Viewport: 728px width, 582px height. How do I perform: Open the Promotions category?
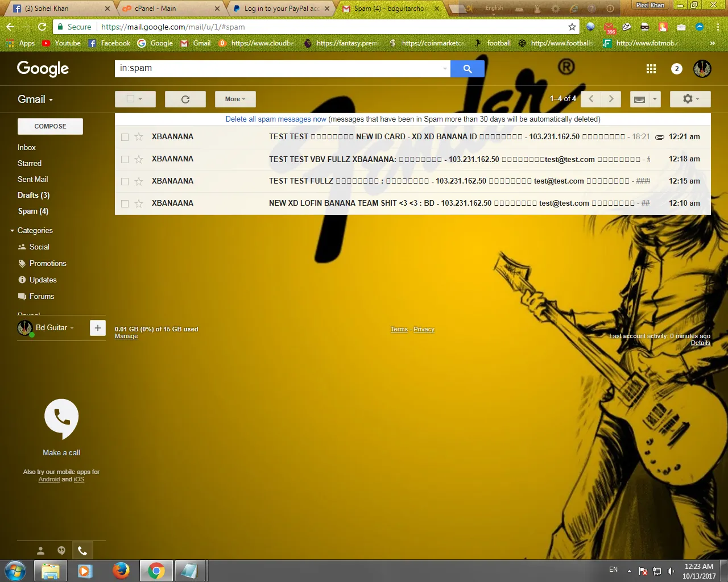pos(48,263)
